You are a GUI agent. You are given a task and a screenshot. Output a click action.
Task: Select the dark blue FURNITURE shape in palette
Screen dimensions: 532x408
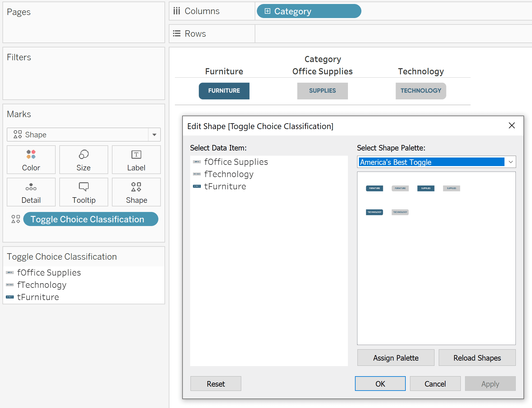pyautogui.click(x=375, y=188)
